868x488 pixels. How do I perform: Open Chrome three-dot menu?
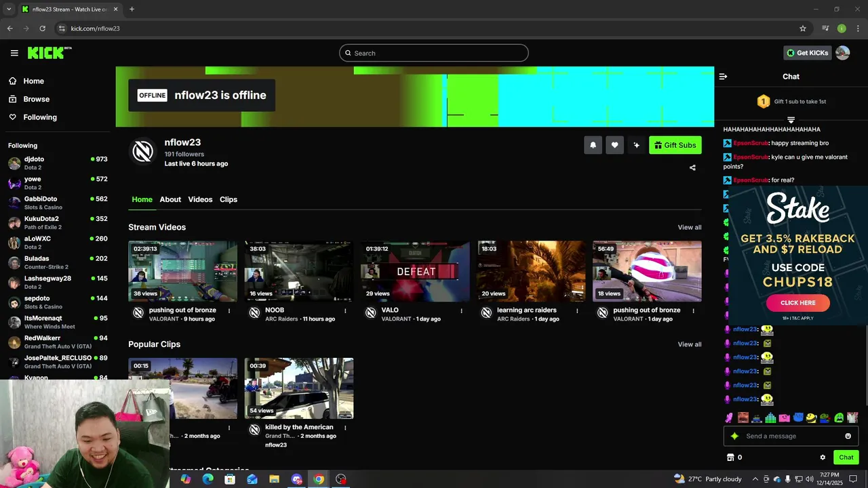coord(858,28)
